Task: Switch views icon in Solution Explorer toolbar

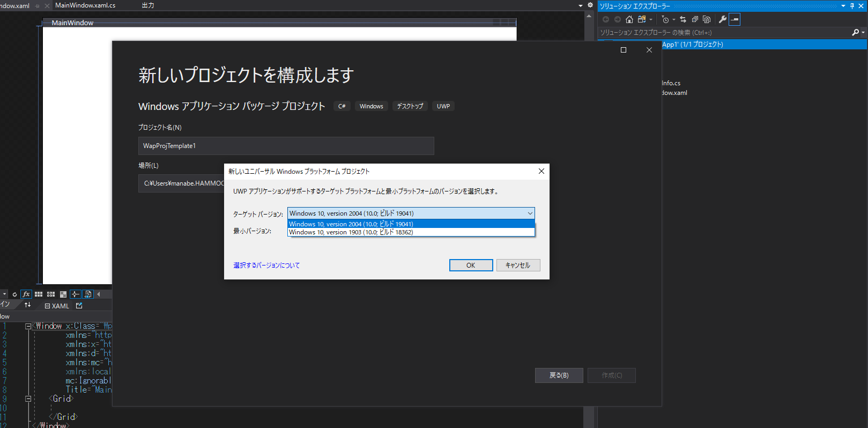Action: tap(642, 19)
